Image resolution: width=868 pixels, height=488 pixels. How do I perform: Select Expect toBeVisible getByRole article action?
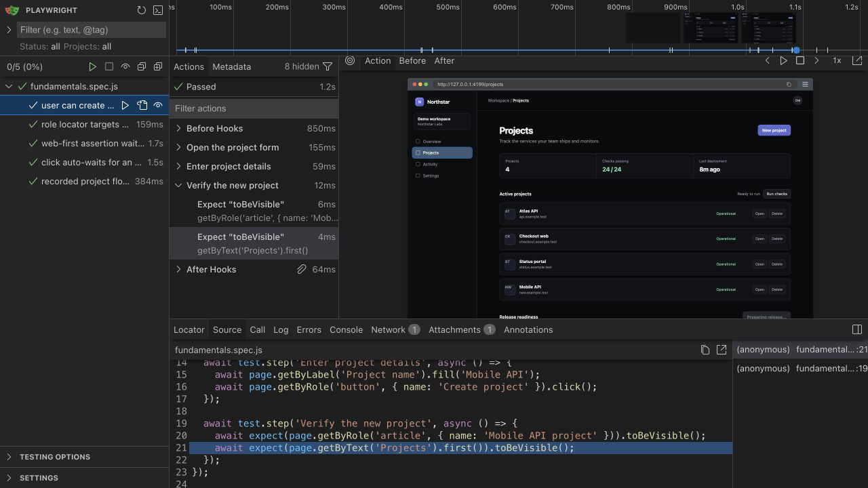[254, 211]
